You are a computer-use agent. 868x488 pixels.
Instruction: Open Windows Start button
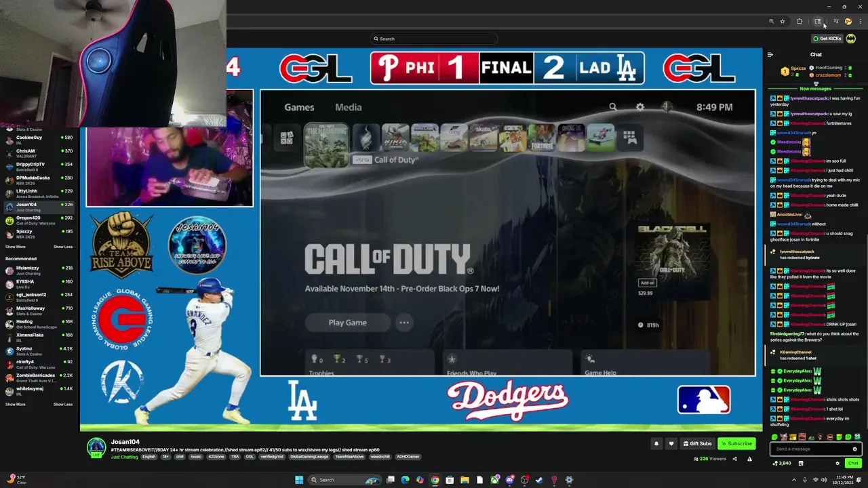pos(299,480)
